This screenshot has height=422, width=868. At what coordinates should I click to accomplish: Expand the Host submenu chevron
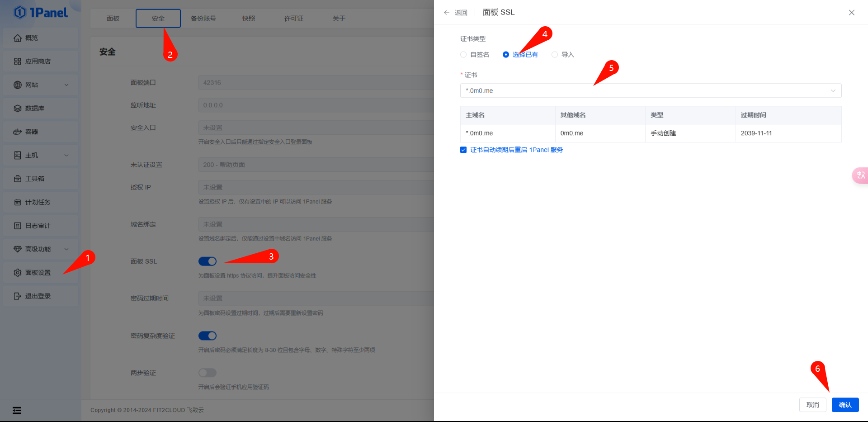click(66, 156)
